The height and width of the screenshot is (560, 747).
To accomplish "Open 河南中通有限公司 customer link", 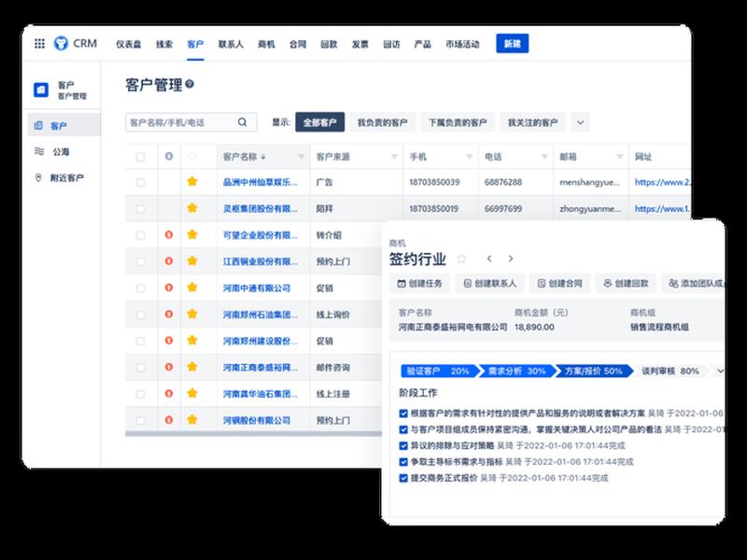I will point(257,288).
